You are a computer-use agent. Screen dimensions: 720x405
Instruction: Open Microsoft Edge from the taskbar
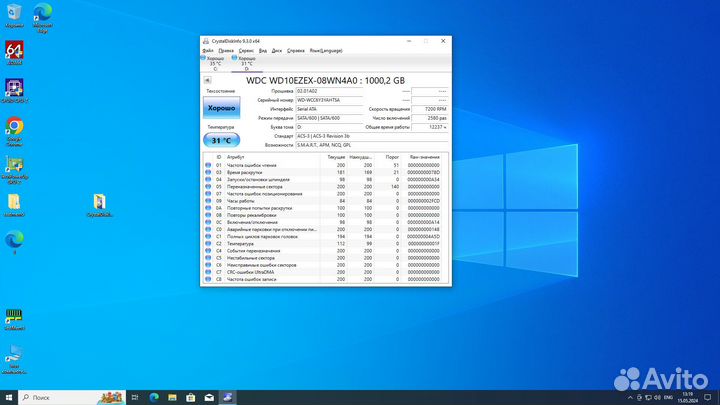[x=154, y=397]
